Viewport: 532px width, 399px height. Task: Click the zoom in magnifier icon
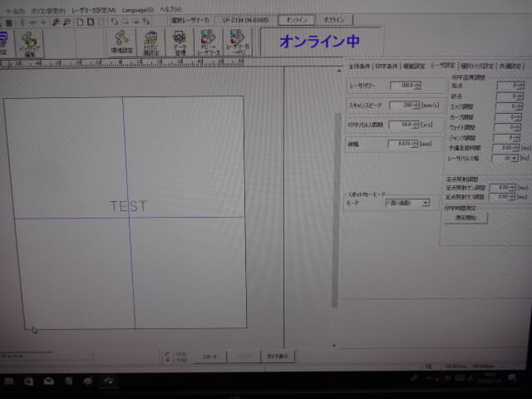point(56,22)
